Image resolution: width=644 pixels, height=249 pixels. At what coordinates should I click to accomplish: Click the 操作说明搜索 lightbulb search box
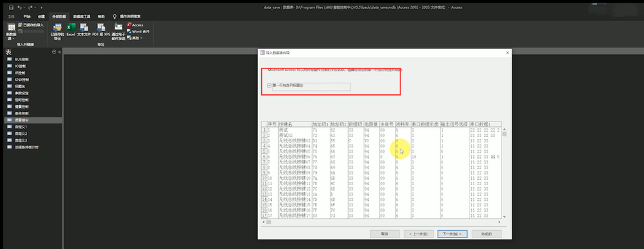(x=127, y=16)
